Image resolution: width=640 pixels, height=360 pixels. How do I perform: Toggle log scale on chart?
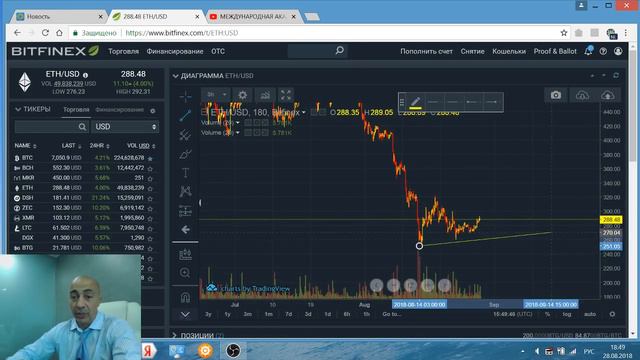pos(567,314)
